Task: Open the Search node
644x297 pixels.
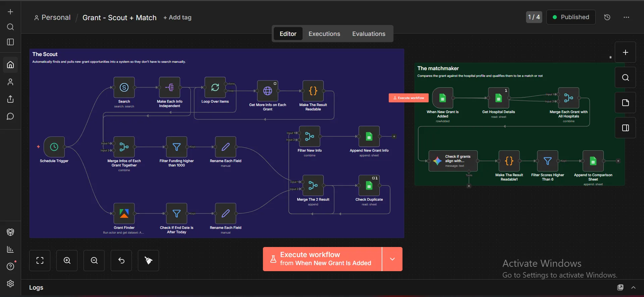Action: 124,88
